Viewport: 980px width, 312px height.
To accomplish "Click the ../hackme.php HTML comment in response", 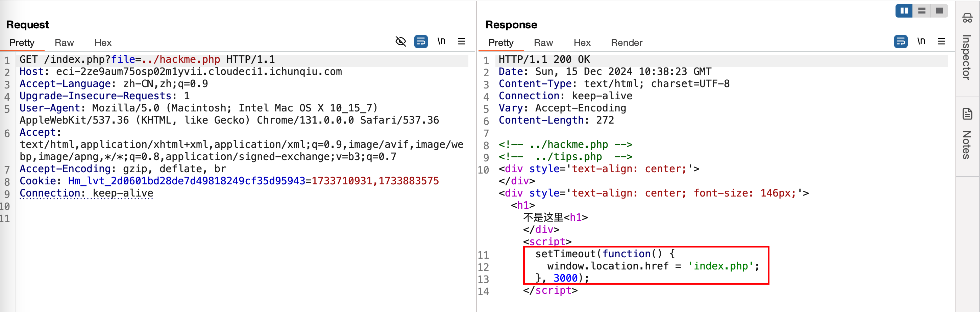I will [565, 145].
